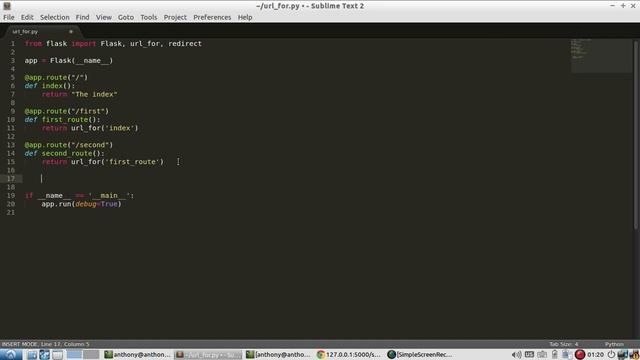The width and height of the screenshot is (640, 360).
Task: Open the Project menu
Action: [x=175, y=17]
